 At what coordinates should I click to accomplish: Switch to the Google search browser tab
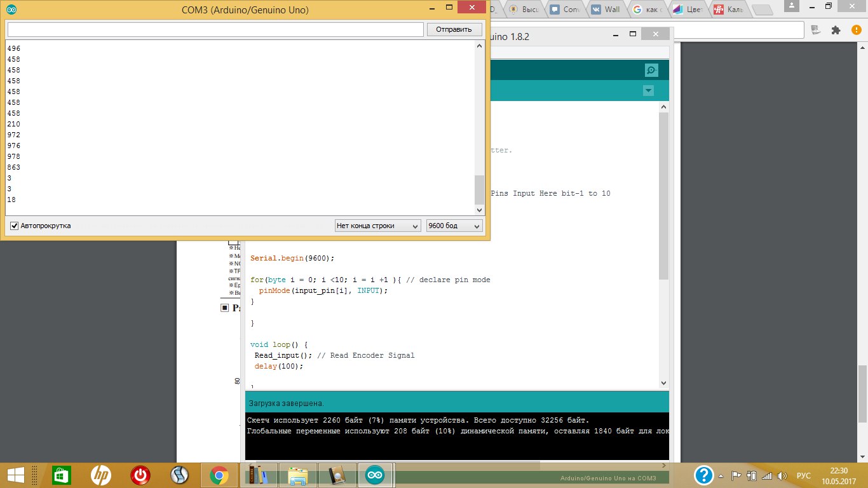648,9
